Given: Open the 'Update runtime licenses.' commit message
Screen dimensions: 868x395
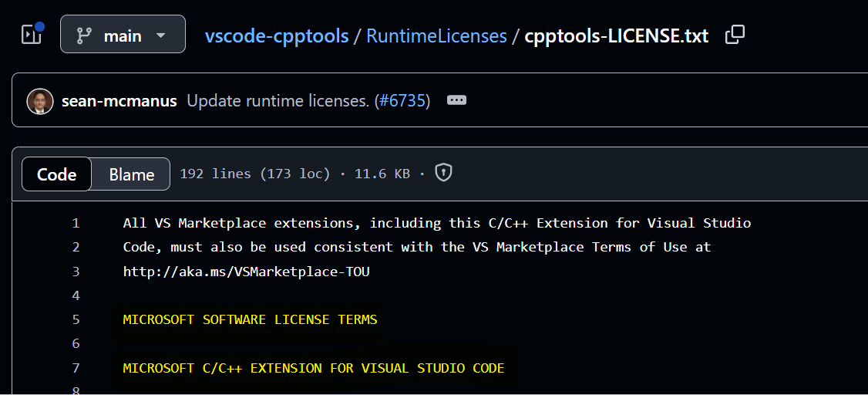Looking at the screenshot, I should pos(278,101).
